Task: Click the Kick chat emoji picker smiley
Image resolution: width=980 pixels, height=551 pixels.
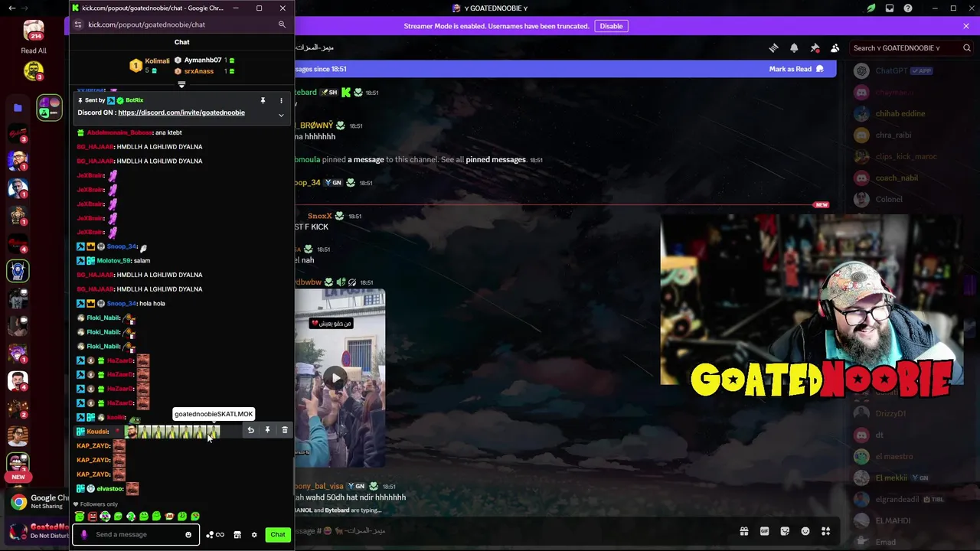Action: coord(188,535)
